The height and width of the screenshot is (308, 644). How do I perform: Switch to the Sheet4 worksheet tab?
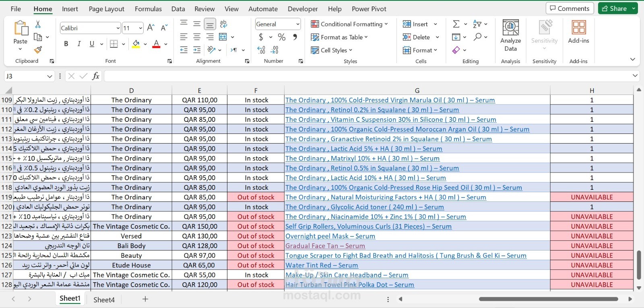[x=104, y=300]
